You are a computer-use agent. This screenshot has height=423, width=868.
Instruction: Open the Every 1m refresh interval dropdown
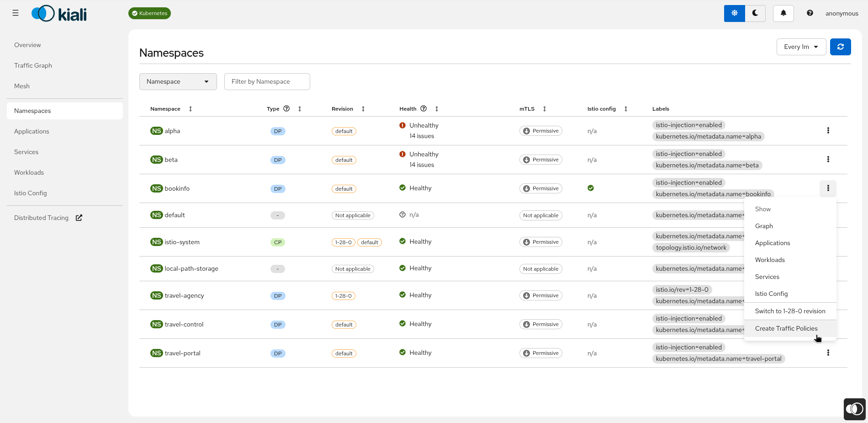[x=801, y=47]
